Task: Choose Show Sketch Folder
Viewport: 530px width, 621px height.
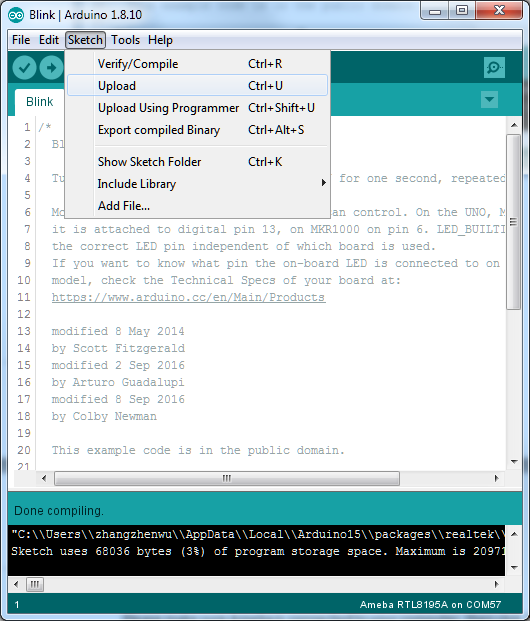Action: point(197,162)
